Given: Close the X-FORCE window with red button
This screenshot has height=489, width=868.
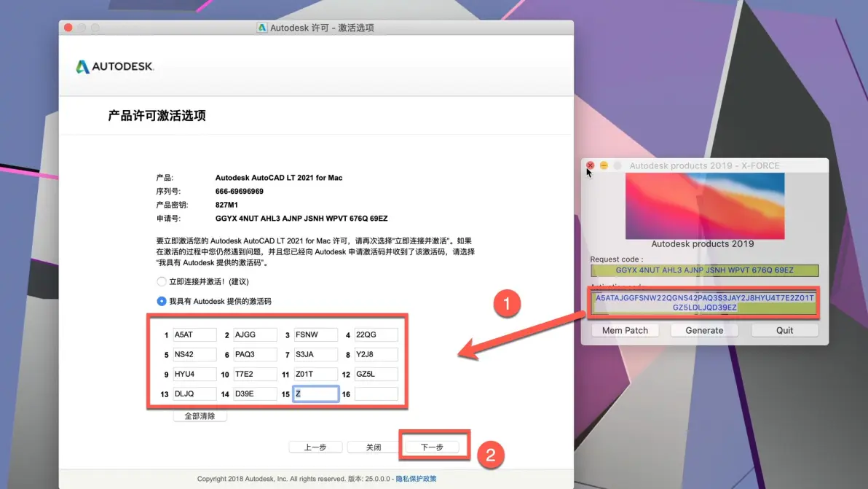Looking at the screenshot, I should point(590,165).
